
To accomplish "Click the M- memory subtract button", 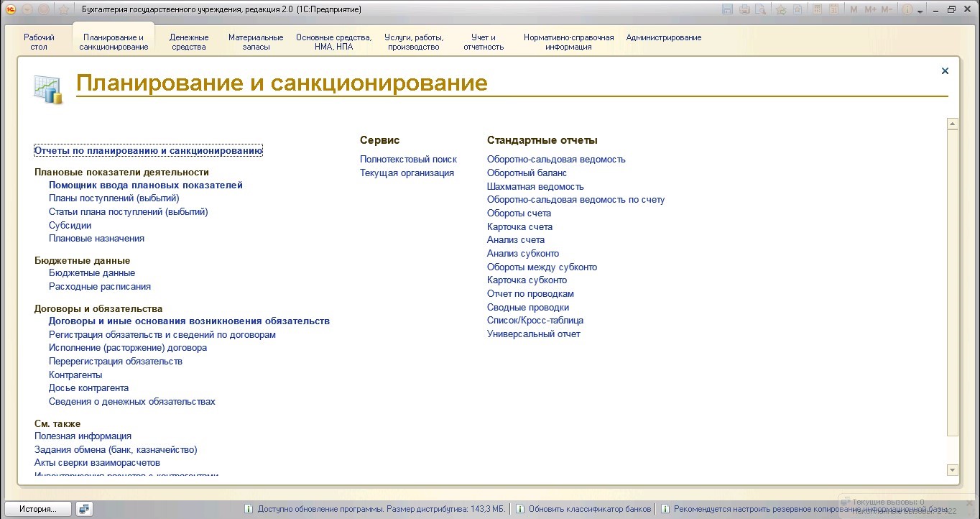I will (887, 9).
